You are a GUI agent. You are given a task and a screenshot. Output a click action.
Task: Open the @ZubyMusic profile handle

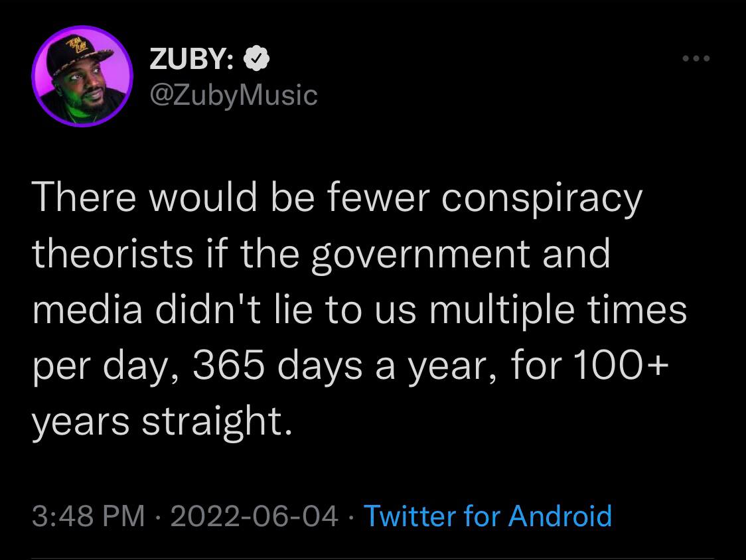coord(232,96)
